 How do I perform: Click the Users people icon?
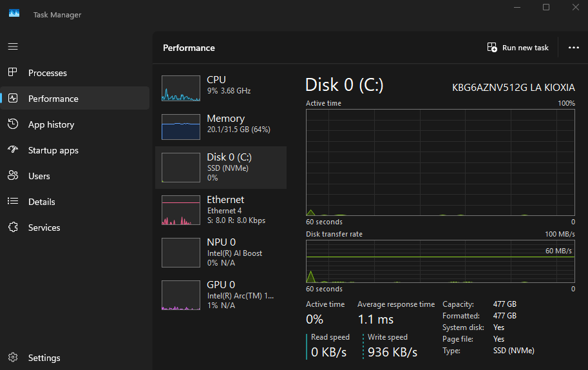13,175
